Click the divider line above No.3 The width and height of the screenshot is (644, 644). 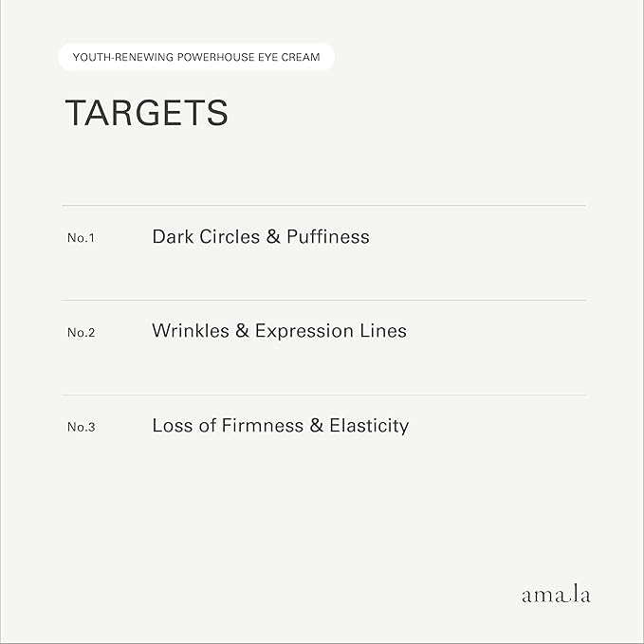tap(323, 396)
